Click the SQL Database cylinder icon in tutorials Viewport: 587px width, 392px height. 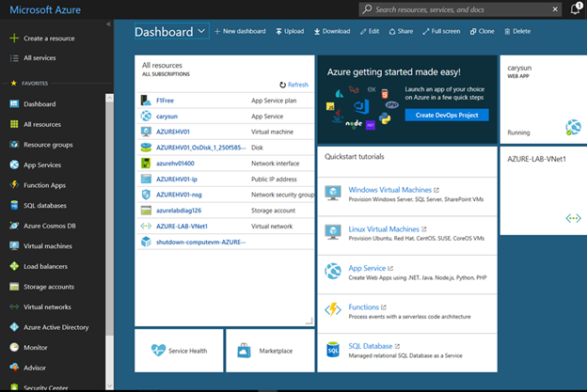333,350
